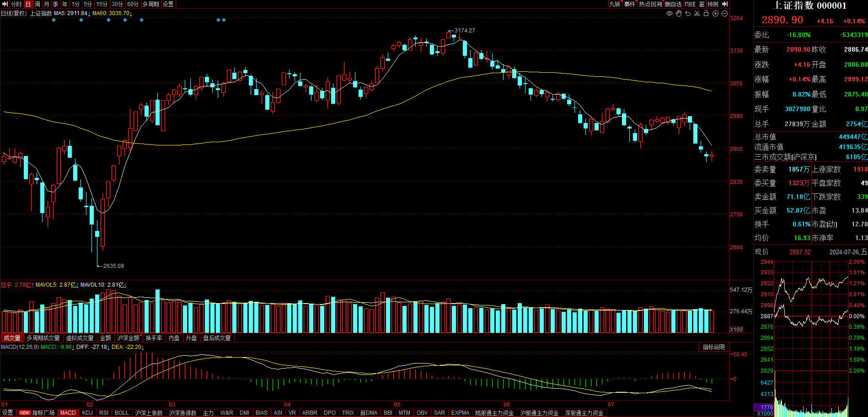Image resolution: width=868 pixels, height=417 pixels.
Task: Select the W&R indicator tab
Action: pos(227,413)
